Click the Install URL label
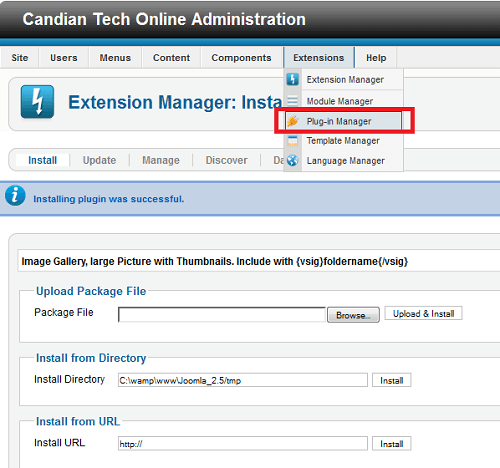The height and width of the screenshot is (468, 500). 60,443
